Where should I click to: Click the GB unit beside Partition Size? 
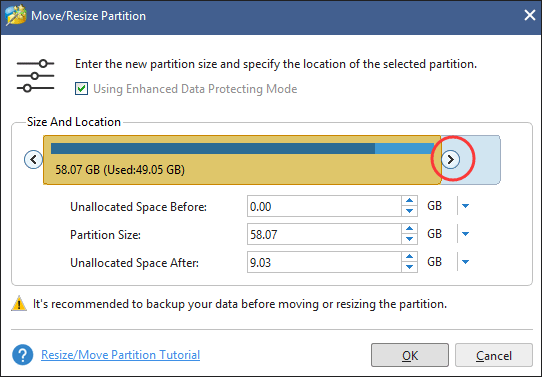[x=434, y=234]
